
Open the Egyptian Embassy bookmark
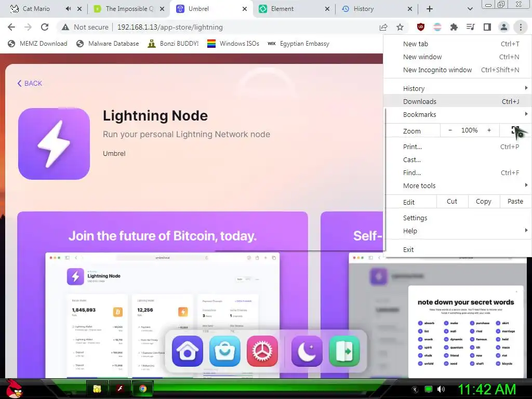point(299,44)
